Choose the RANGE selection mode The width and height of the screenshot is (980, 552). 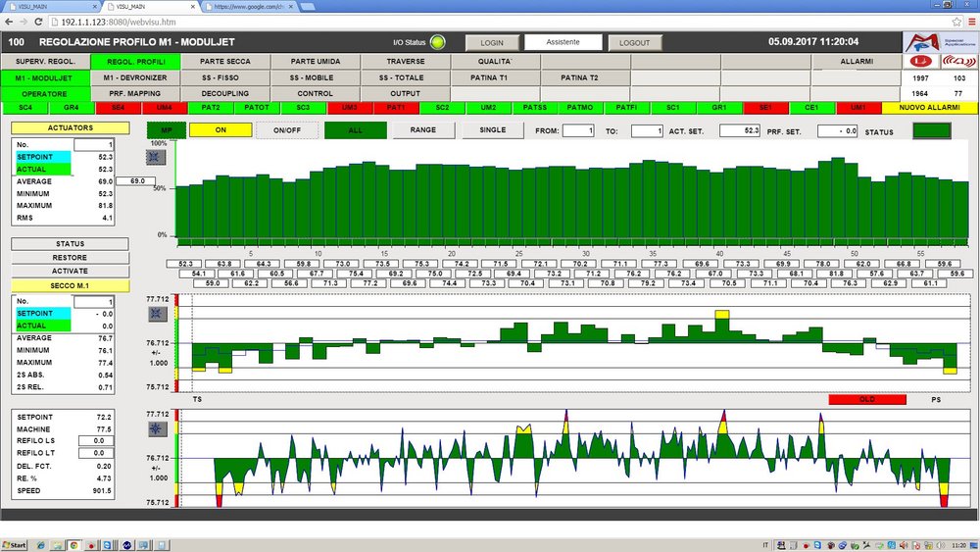point(423,129)
